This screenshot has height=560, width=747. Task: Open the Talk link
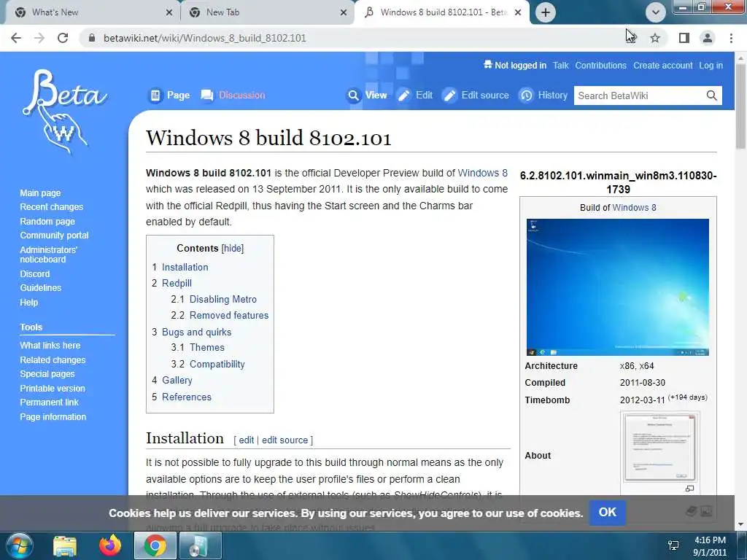pyautogui.click(x=561, y=66)
